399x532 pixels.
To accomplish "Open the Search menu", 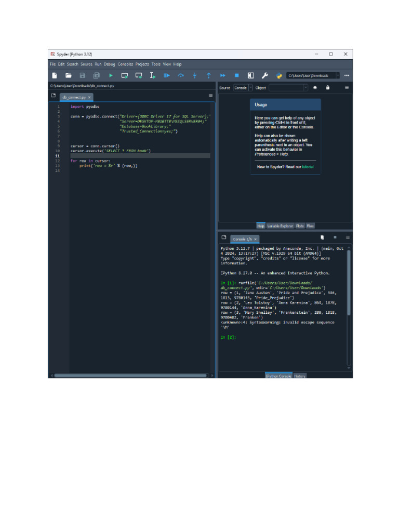I will pyautogui.click(x=73, y=64).
